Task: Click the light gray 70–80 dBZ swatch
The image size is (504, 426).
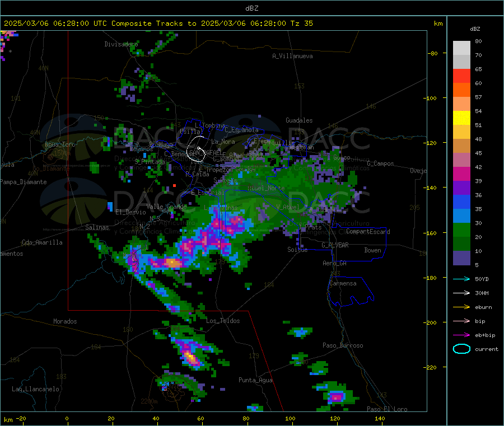Action: coord(461,48)
